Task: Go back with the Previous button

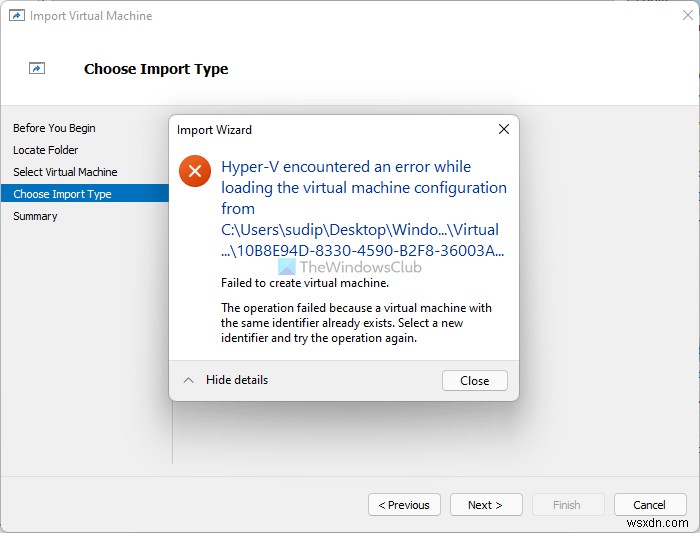Action: coord(404,505)
